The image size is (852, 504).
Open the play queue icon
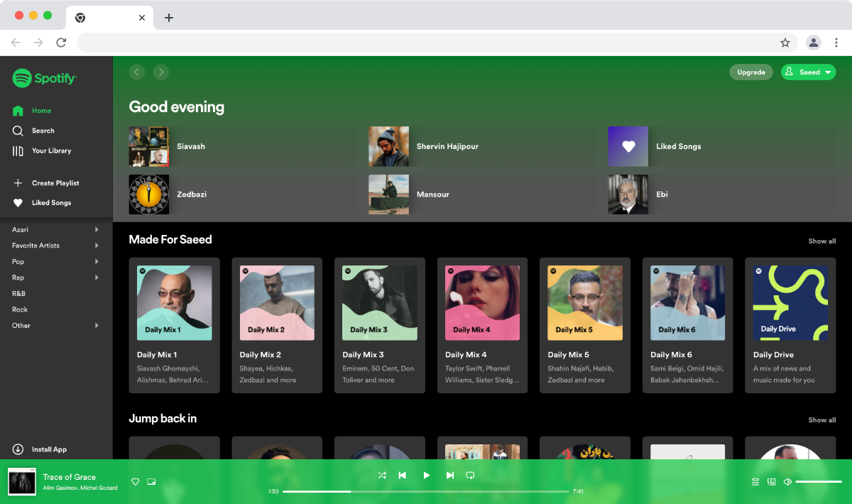(755, 482)
